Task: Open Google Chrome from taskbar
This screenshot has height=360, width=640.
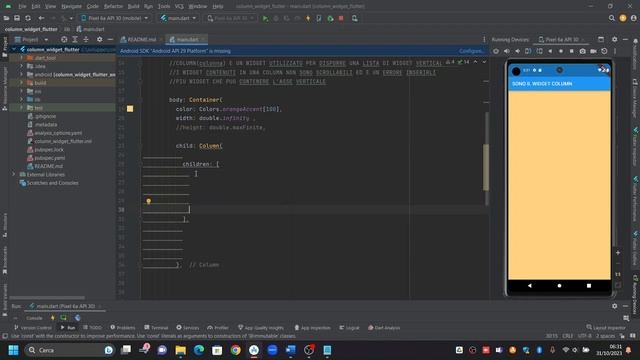Action: tap(236, 350)
